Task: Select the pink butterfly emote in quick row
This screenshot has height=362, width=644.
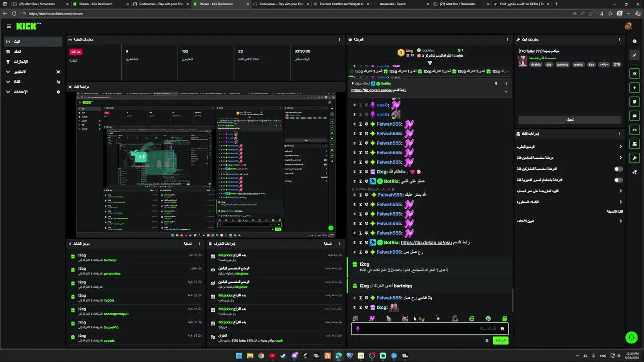Action: click(x=372, y=318)
